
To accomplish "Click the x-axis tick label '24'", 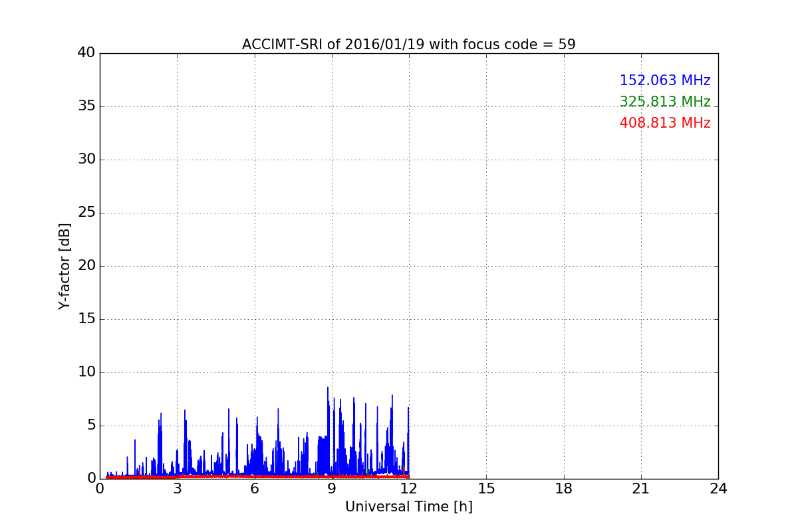I will (718, 489).
